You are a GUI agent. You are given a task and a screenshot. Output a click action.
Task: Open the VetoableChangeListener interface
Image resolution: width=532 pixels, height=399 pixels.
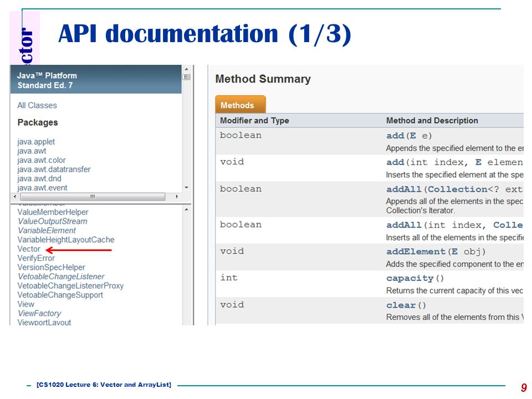click(x=61, y=276)
